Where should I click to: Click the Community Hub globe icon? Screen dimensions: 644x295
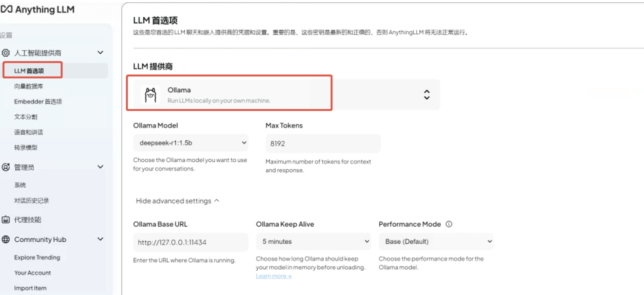point(6,239)
